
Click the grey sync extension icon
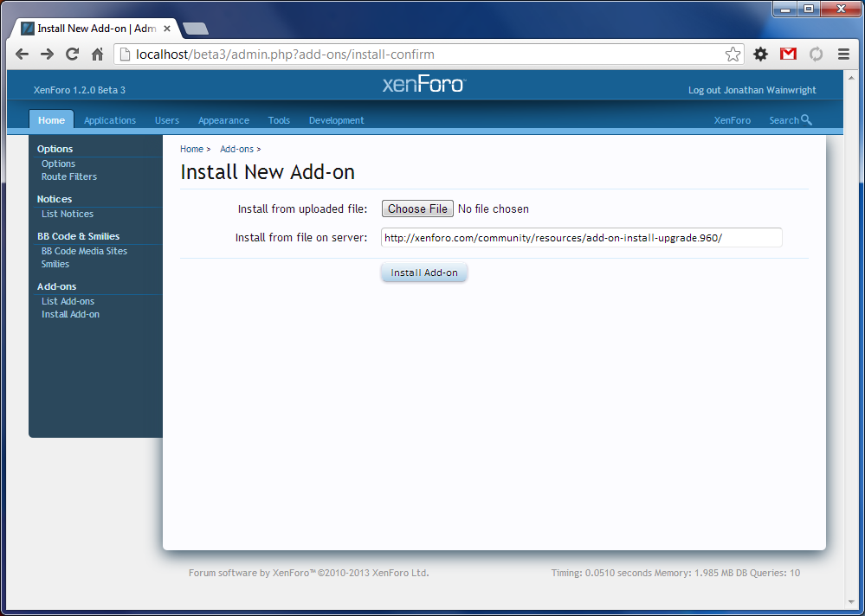(816, 54)
